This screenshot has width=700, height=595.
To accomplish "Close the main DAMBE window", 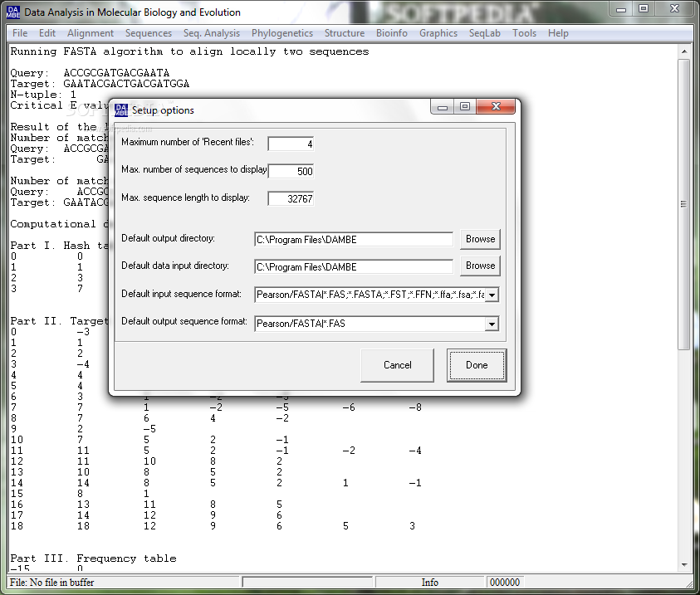I will click(674, 9).
